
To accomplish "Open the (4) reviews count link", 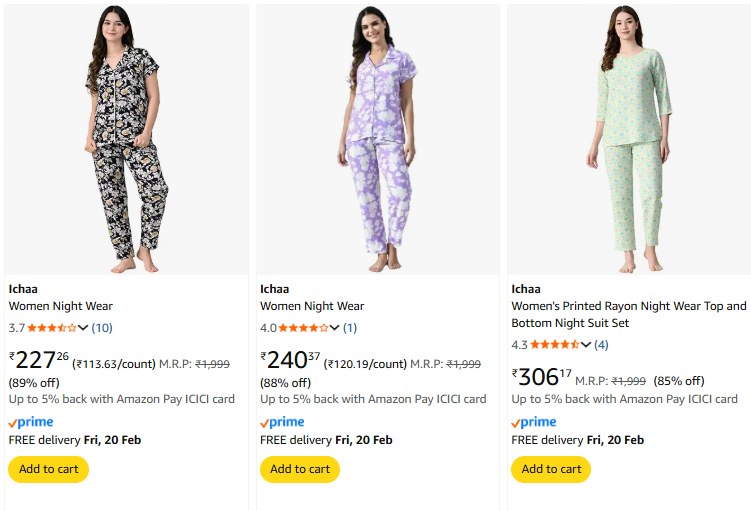I will tap(601, 345).
